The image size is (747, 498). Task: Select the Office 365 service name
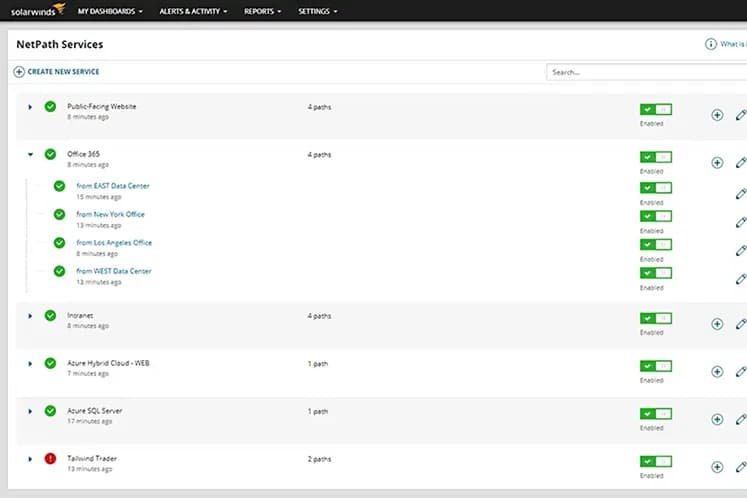[83, 154]
